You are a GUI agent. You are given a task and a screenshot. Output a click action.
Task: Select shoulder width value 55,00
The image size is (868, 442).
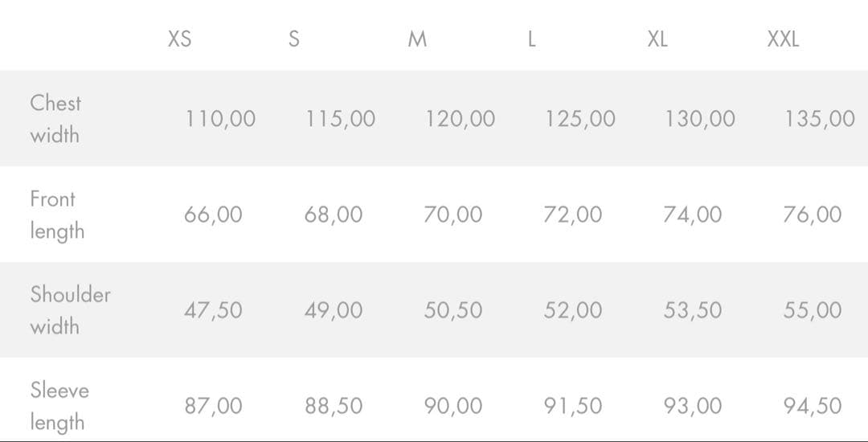point(813,311)
